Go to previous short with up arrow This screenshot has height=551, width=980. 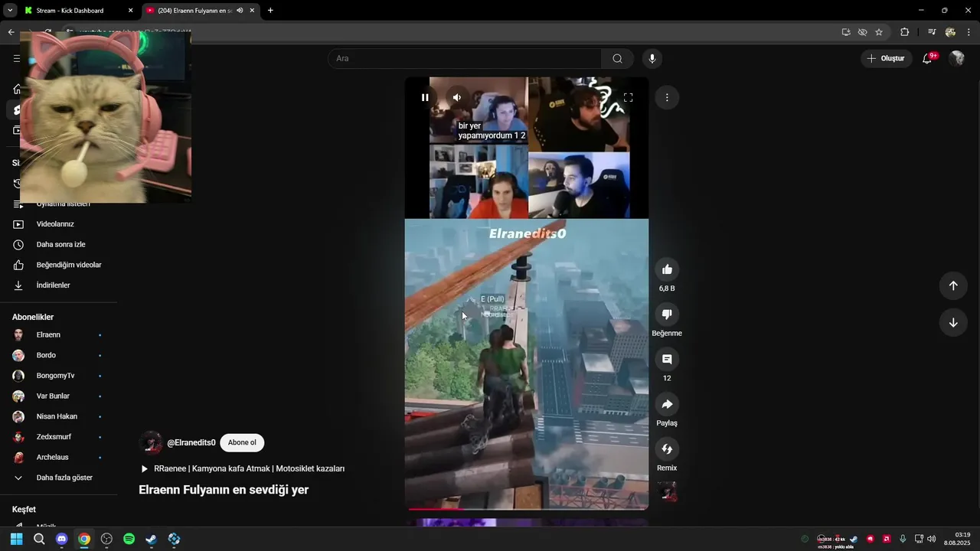click(x=953, y=285)
